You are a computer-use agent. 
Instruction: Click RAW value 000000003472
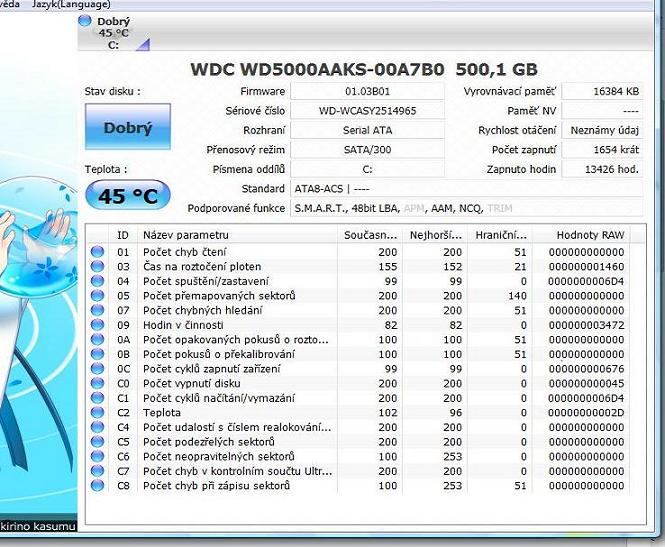point(586,325)
